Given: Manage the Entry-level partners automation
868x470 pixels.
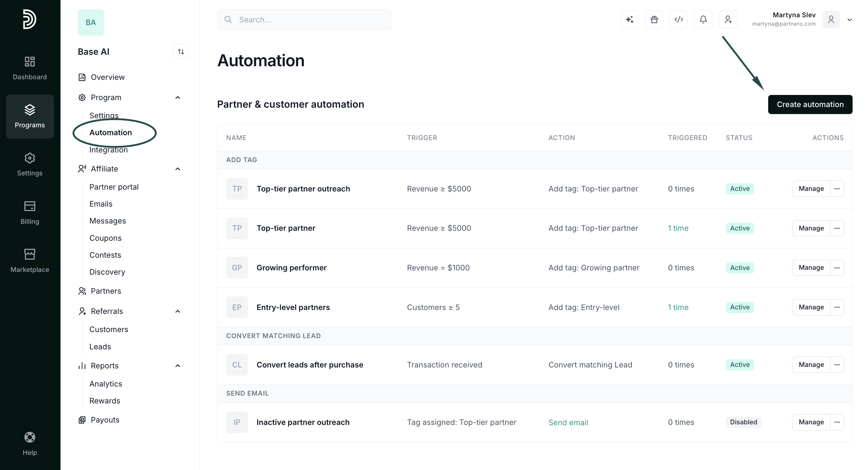Looking at the screenshot, I should point(811,307).
